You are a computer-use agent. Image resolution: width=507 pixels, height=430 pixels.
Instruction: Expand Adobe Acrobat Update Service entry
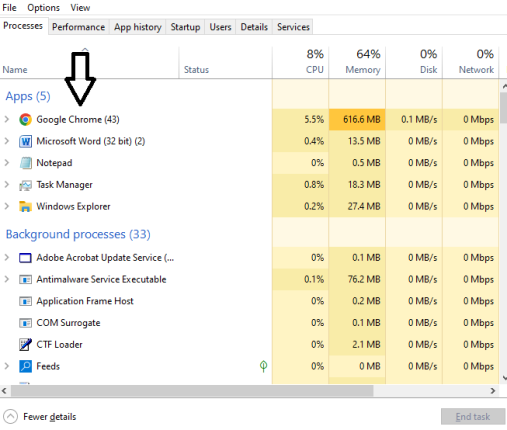[x=6, y=257]
